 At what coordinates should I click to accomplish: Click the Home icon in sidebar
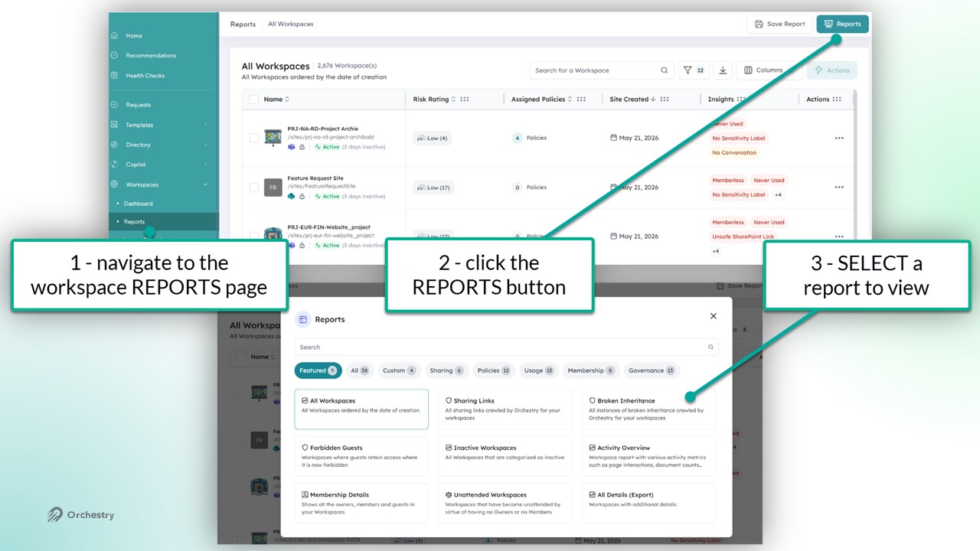[x=114, y=36]
